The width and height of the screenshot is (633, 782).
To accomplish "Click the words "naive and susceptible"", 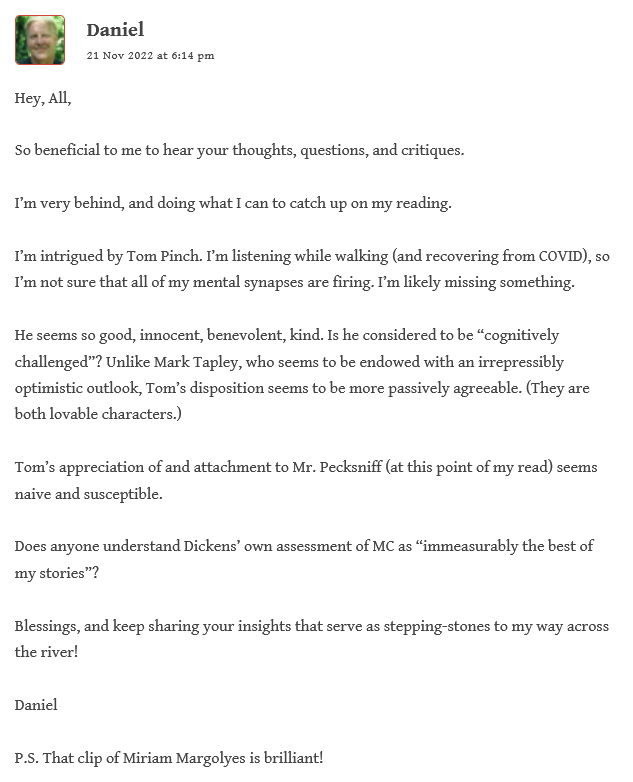I will (x=88, y=493).
